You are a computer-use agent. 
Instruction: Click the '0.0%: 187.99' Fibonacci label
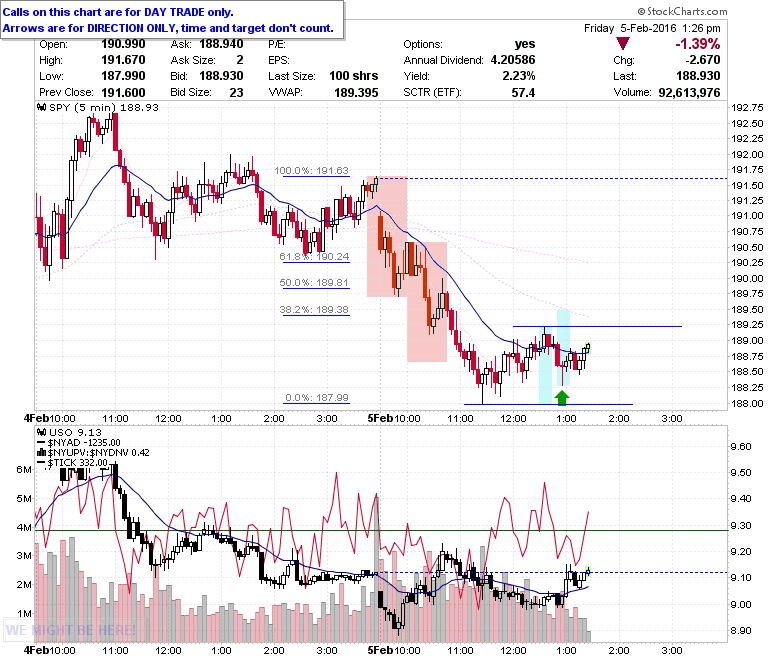(x=317, y=397)
